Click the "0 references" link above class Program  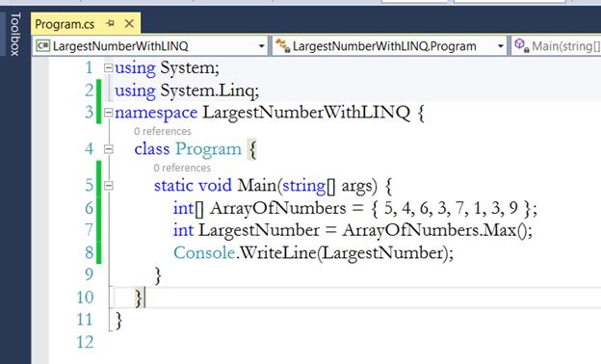tap(163, 131)
